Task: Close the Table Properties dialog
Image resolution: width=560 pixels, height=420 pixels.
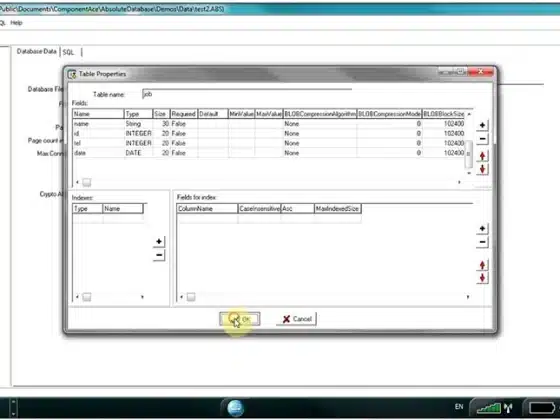Action: point(481,72)
